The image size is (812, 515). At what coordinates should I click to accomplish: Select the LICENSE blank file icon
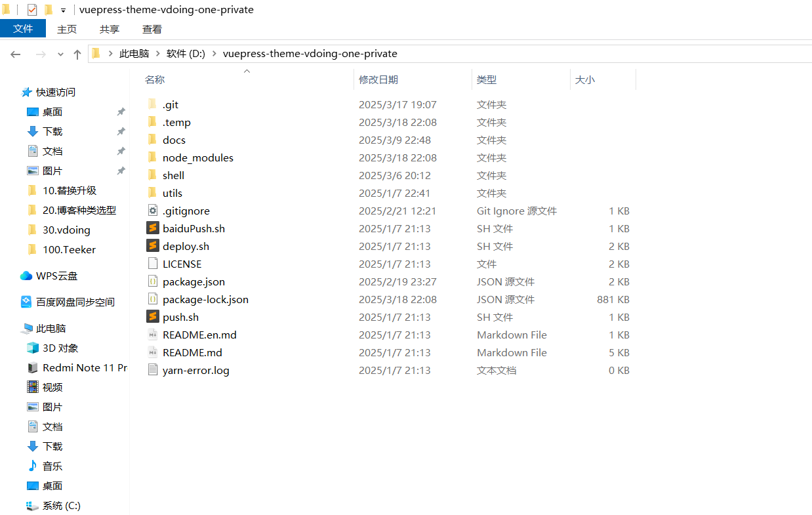[x=152, y=264]
